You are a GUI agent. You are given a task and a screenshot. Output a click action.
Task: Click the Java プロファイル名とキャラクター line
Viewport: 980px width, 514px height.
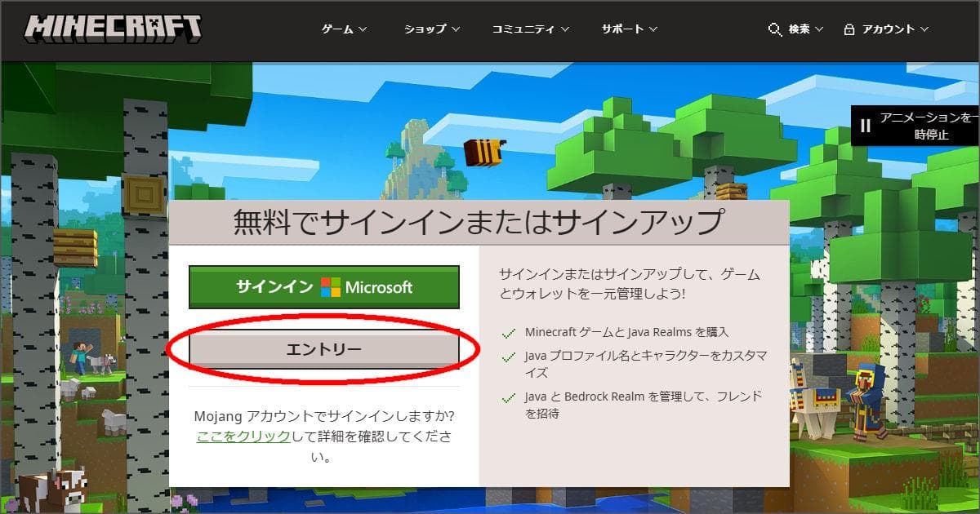[x=646, y=365]
